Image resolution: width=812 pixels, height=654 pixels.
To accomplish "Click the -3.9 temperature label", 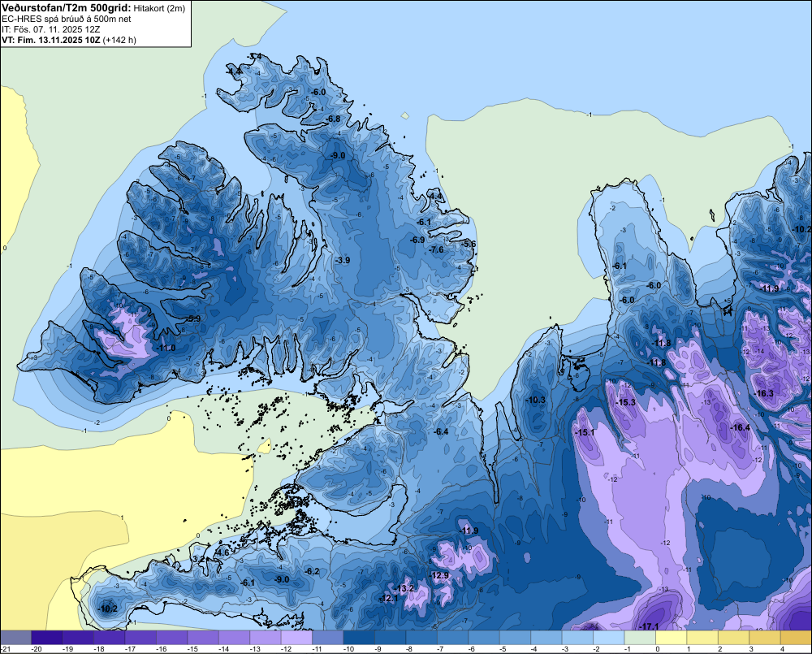I will [x=343, y=260].
